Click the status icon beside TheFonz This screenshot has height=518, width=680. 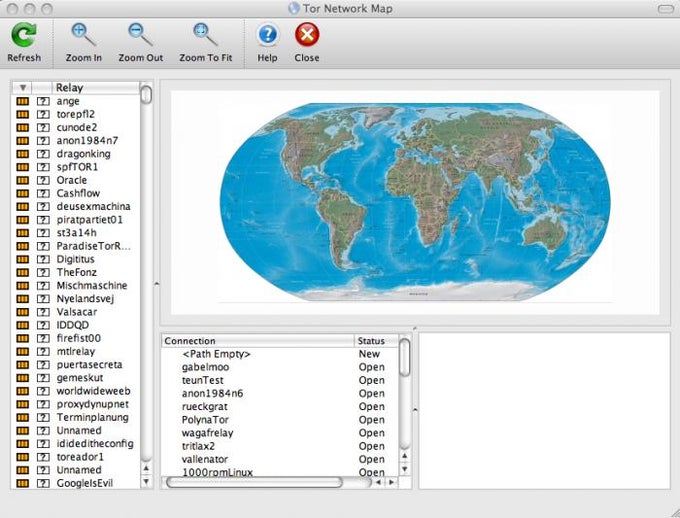coord(23,272)
